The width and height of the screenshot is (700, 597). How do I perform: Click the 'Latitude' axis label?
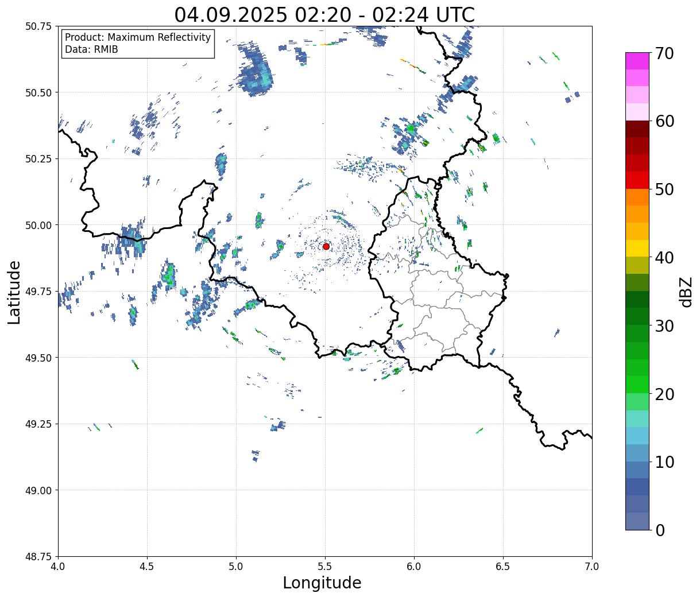[14, 292]
